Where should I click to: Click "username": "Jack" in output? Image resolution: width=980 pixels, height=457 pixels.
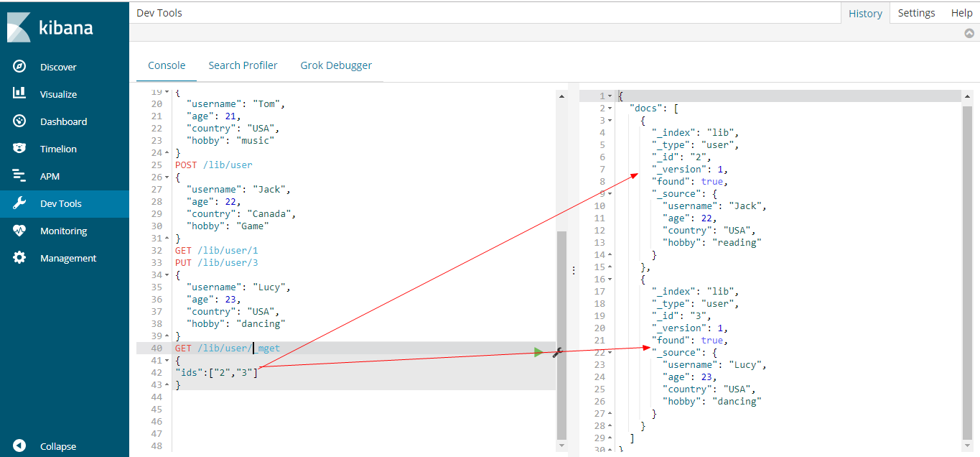[714, 206]
